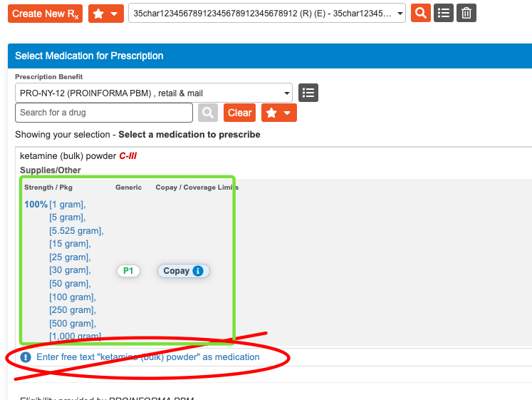Open the Prescription Benefit dropdown

(154, 93)
